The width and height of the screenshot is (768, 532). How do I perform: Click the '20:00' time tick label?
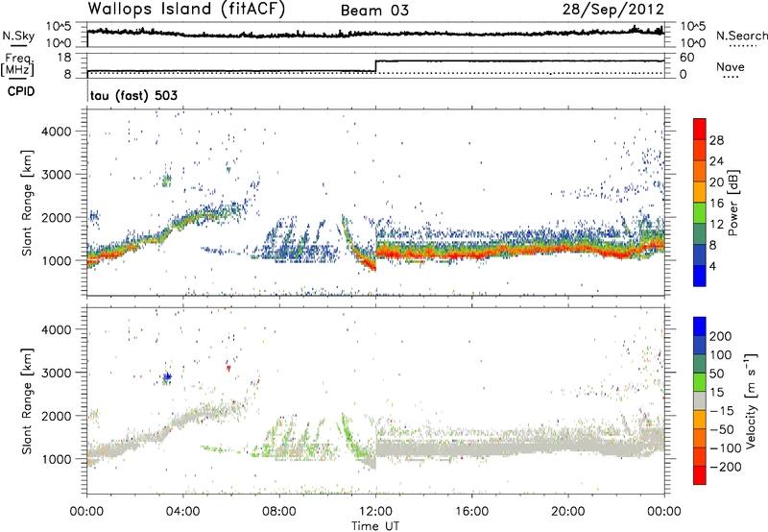click(x=568, y=512)
